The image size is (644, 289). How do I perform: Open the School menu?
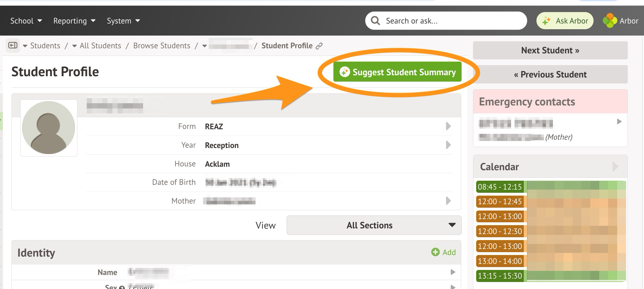click(26, 21)
